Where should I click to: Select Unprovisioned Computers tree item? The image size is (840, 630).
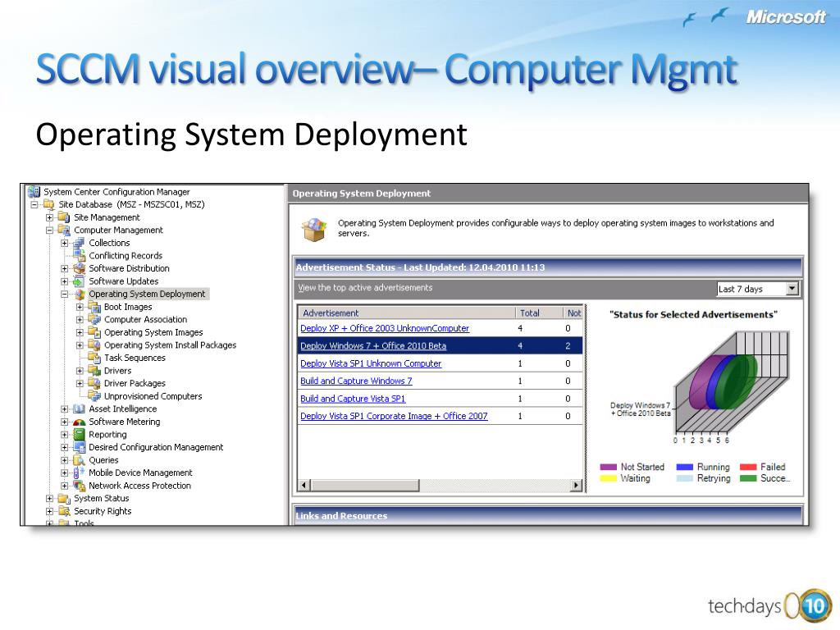click(x=153, y=396)
